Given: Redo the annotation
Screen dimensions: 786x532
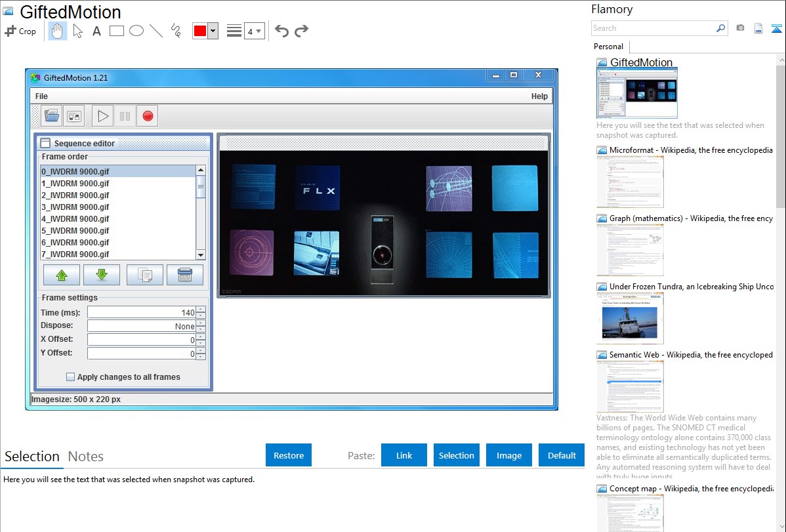Looking at the screenshot, I should point(301,31).
